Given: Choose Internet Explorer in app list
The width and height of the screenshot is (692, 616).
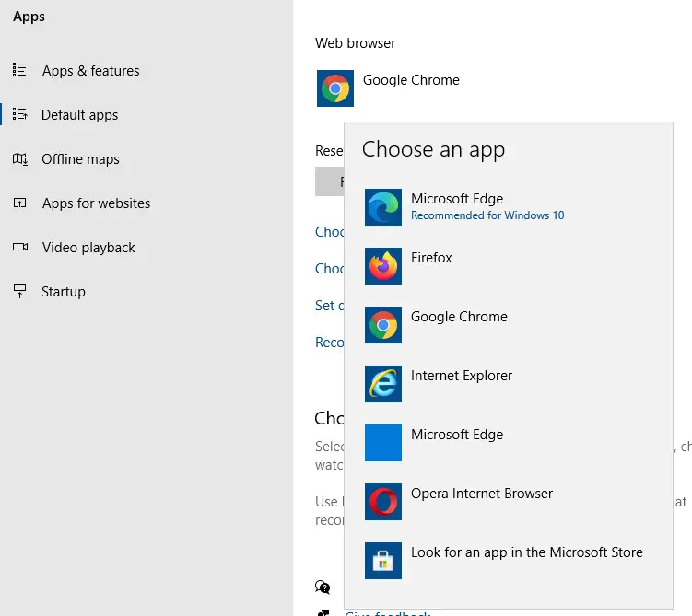Looking at the screenshot, I should [x=509, y=384].
